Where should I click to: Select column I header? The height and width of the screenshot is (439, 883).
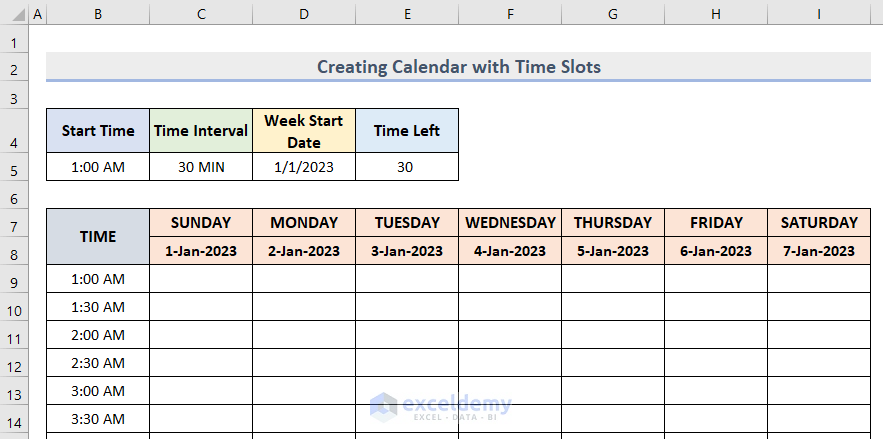819,15
